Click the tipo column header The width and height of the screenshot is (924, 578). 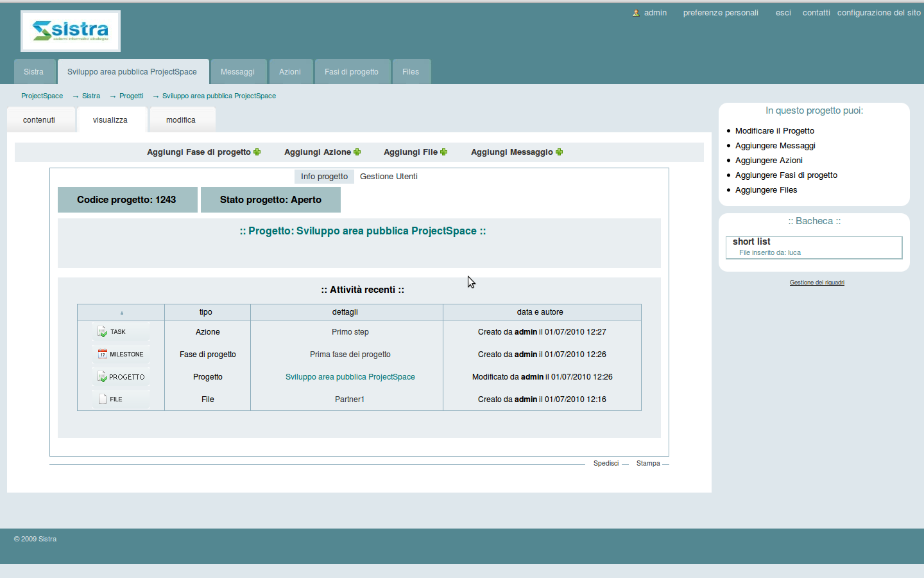(x=206, y=312)
